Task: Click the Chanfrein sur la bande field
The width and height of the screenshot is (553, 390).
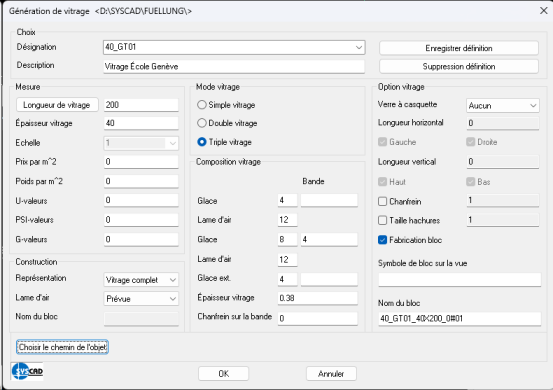Action: pyautogui.click(x=318, y=319)
